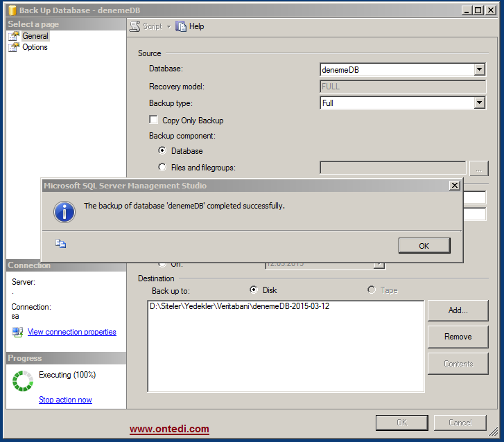Click the Contents button
The width and height of the screenshot is (504, 442).
458,364
